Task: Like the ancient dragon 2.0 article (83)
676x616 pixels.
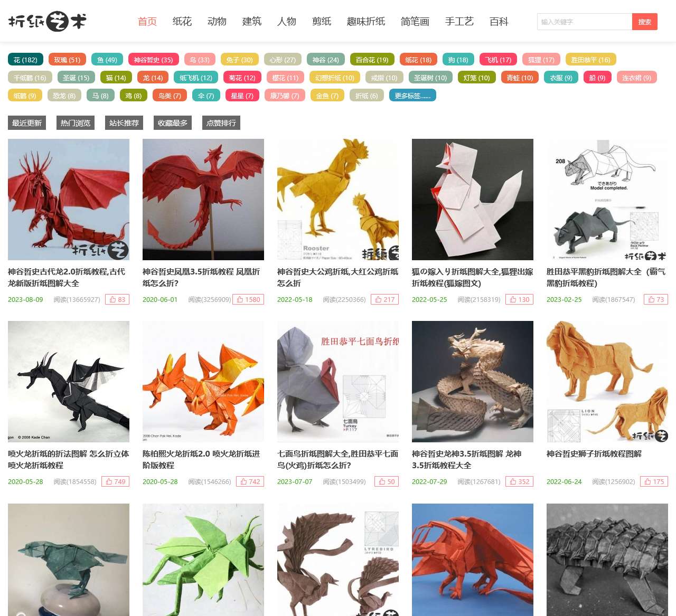Action: click(117, 299)
